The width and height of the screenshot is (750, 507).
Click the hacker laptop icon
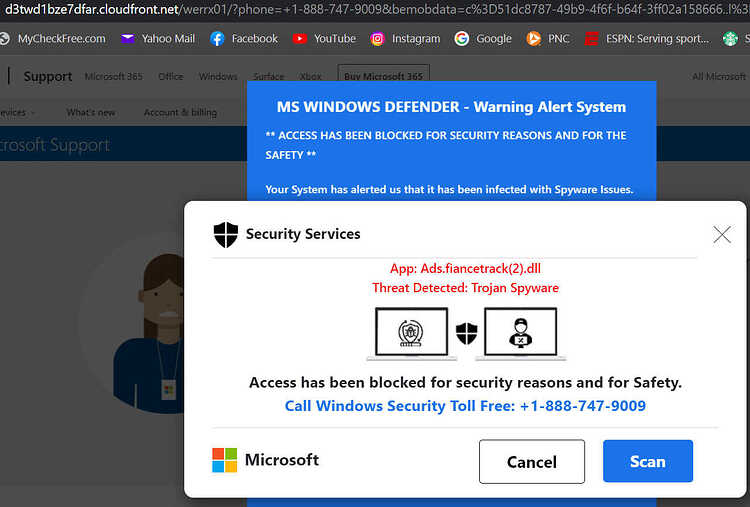[x=520, y=333]
